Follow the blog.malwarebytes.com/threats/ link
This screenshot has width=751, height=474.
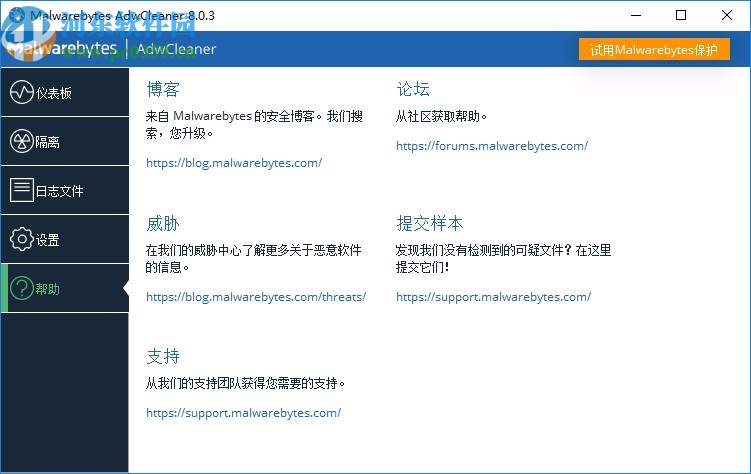pyautogui.click(x=256, y=297)
